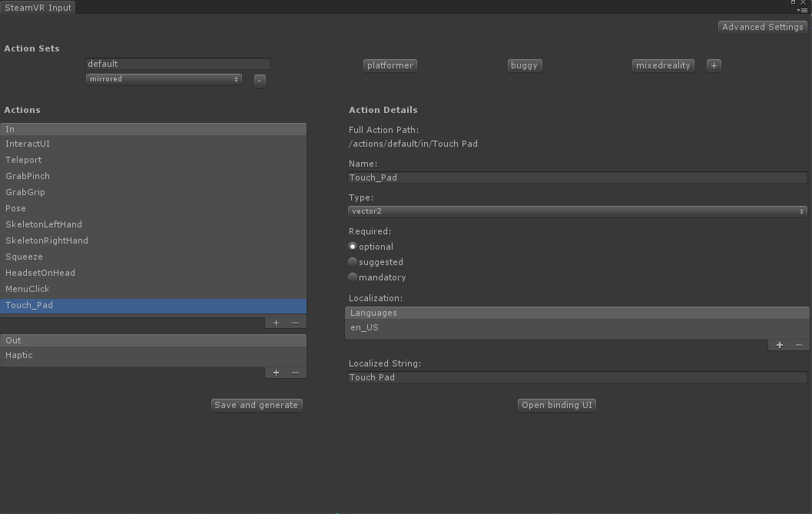The width and height of the screenshot is (812, 514).
Task: Remove the mirrored action set with the minus icon
Action: tap(260, 80)
